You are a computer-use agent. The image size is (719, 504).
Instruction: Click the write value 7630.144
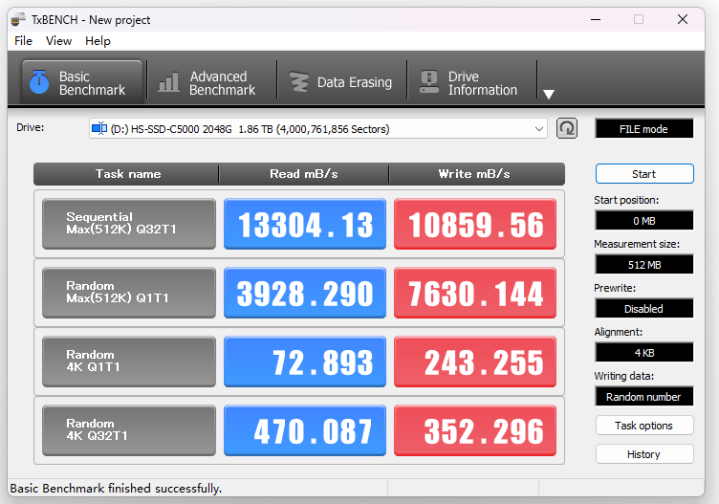[475, 293]
